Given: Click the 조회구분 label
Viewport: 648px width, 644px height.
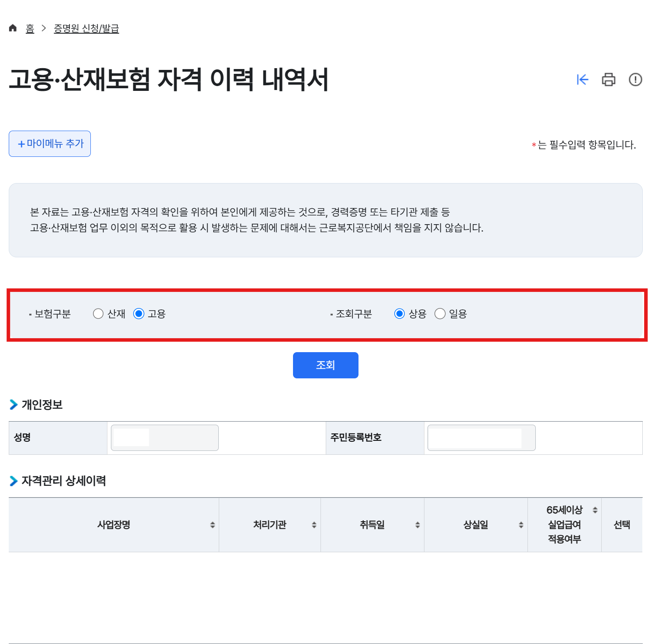Looking at the screenshot, I should coord(354,314).
